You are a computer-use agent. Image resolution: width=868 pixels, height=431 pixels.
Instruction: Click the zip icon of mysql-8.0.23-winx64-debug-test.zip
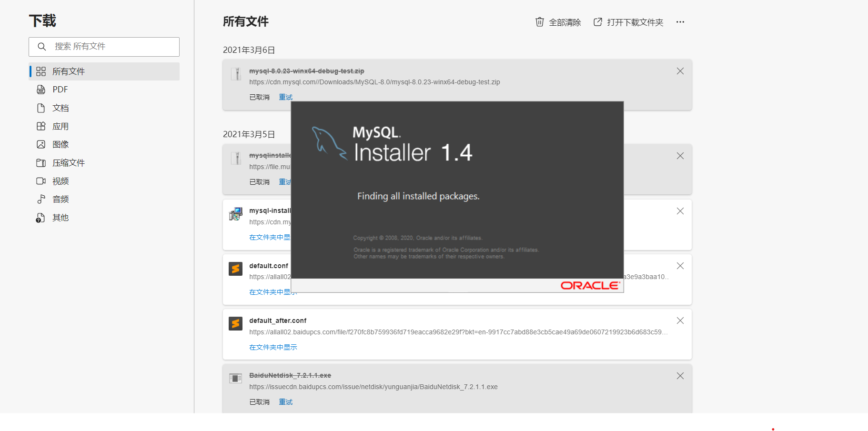coord(236,74)
